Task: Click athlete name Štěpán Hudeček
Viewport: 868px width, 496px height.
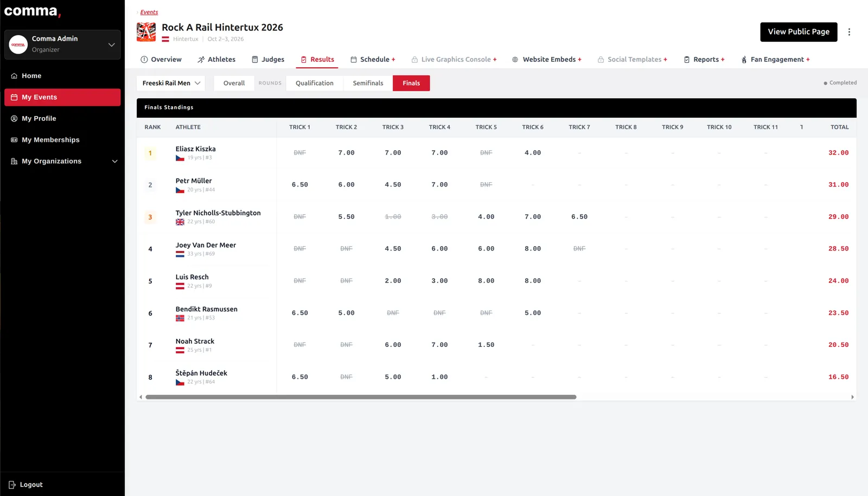Action: (201, 373)
